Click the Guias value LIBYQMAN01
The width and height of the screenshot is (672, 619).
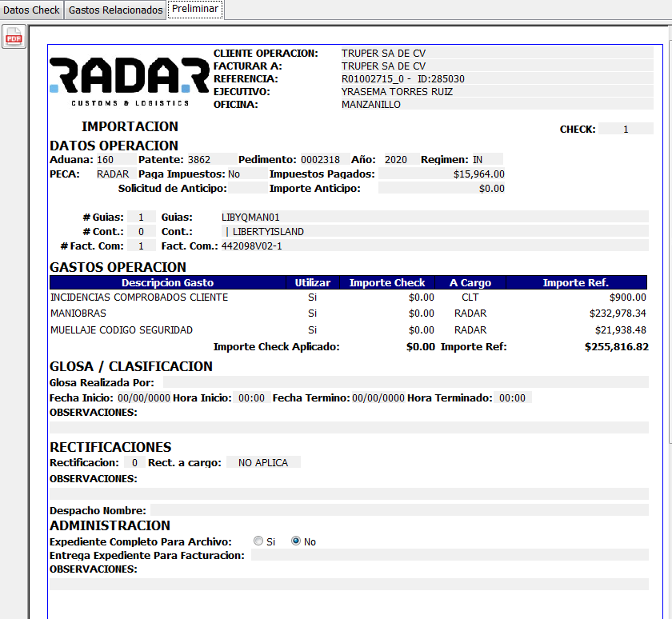point(434,217)
